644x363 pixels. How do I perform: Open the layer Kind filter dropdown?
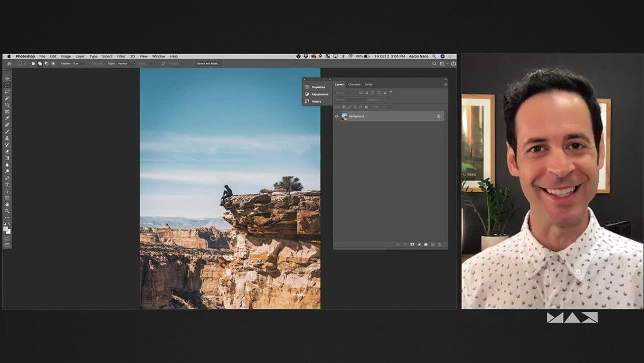point(346,93)
